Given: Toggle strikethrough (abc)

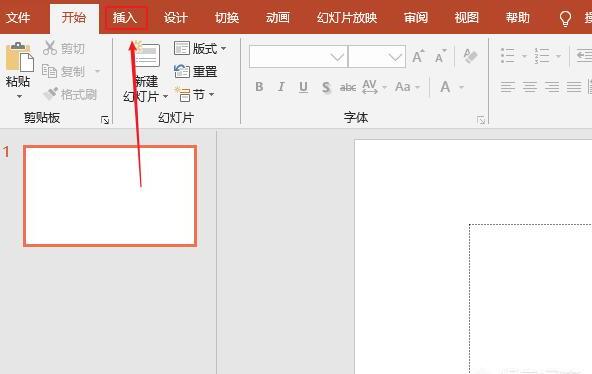Looking at the screenshot, I should (x=347, y=87).
